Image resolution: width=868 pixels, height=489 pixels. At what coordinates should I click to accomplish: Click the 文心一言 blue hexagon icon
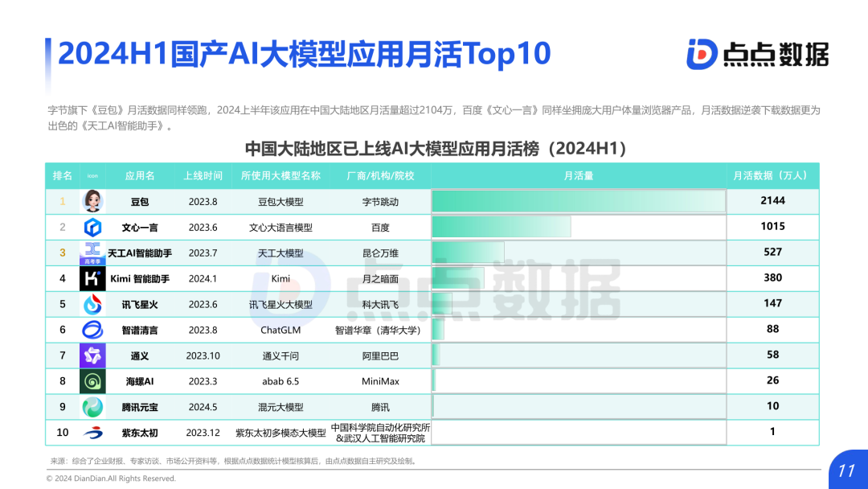tap(92, 227)
